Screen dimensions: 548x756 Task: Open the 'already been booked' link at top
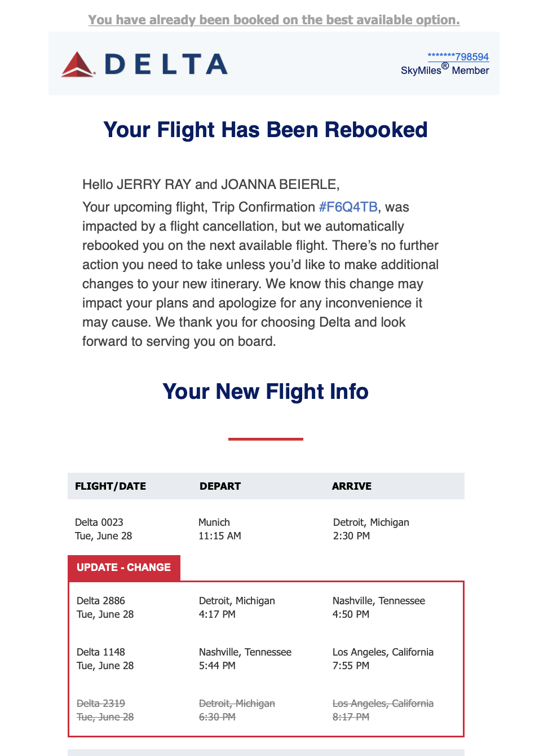click(274, 20)
